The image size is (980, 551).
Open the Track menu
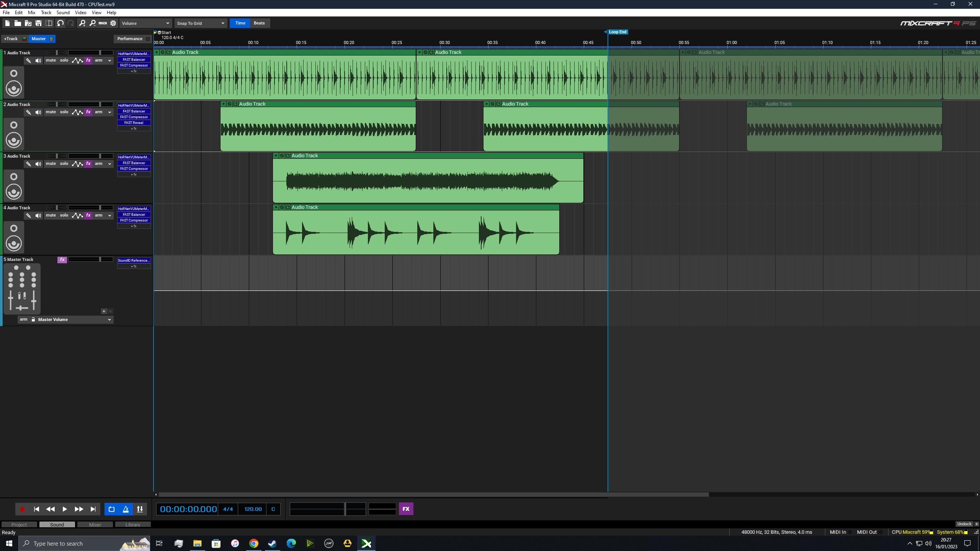click(46, 13)
